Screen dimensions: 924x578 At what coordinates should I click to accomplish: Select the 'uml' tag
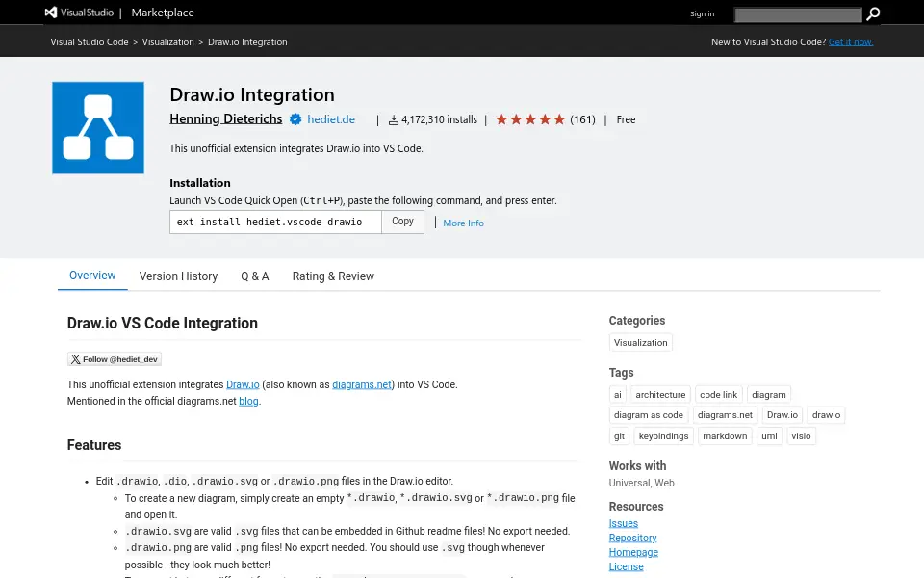click(770, 436)
